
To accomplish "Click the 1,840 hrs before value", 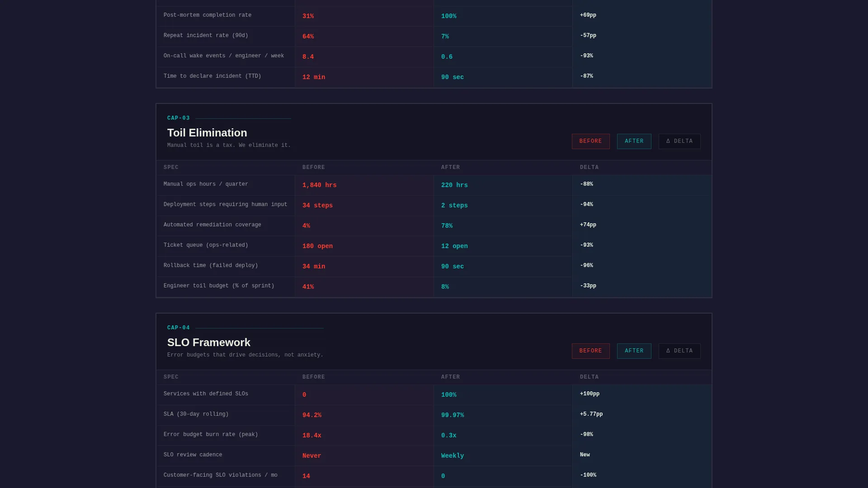I will pos(319,185).
